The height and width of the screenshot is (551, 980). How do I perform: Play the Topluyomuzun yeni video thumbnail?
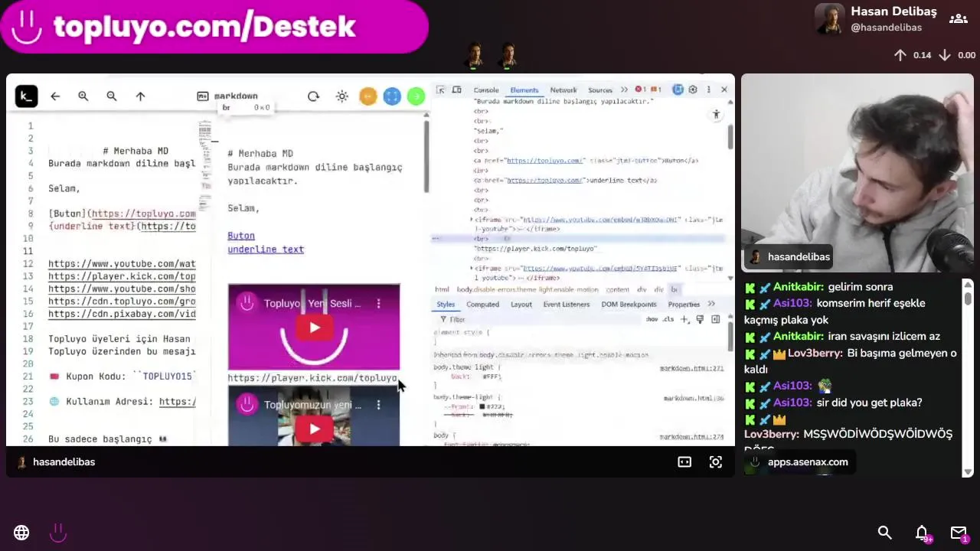[x=314, y=429]
